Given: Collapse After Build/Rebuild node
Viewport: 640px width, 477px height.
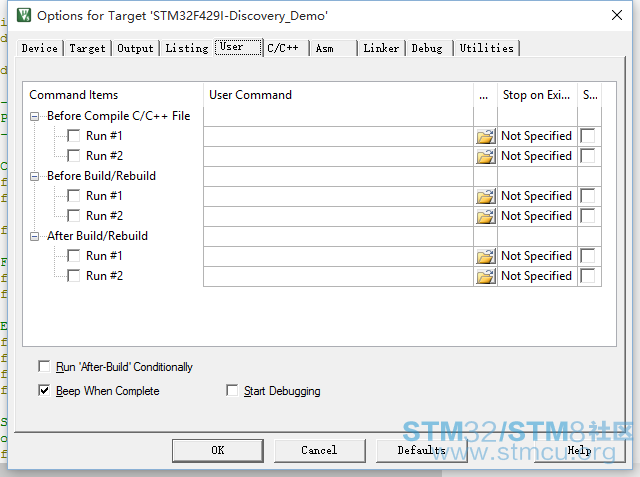Looking at the screenshot, I should tap(35, 237).
